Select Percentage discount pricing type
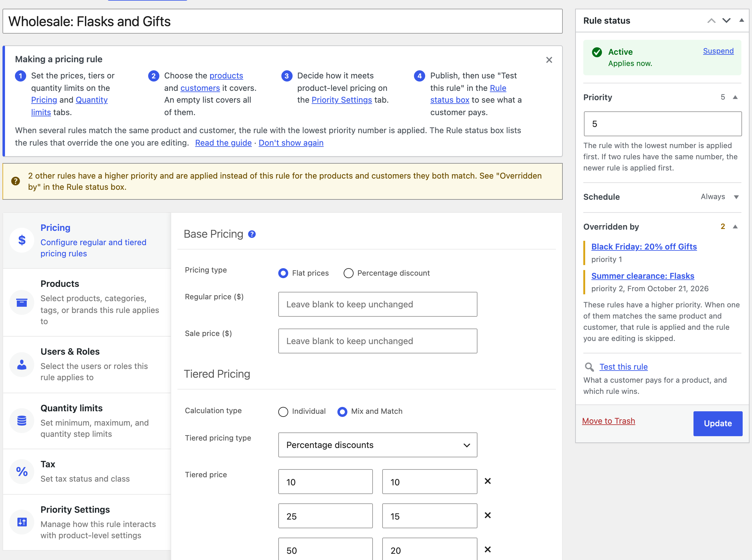 click(x=348, y=273)
